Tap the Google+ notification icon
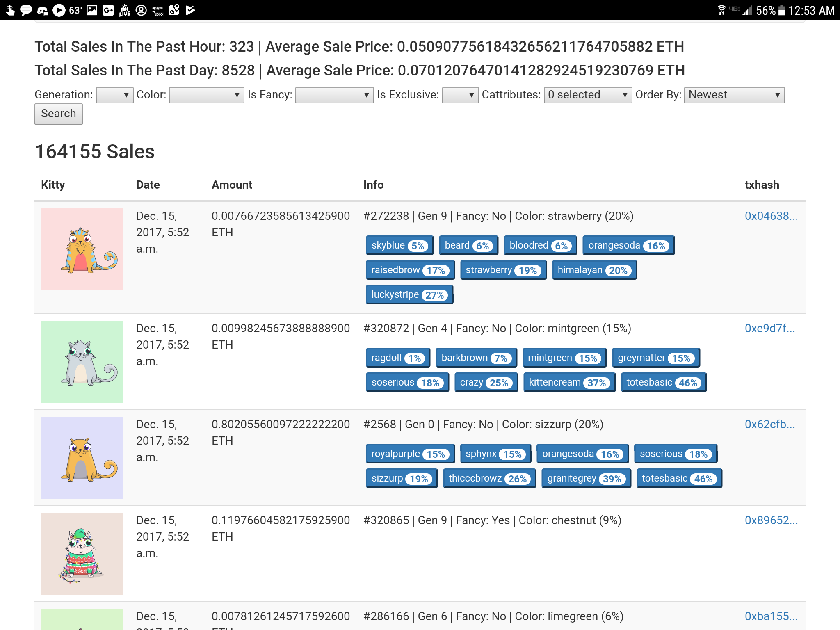Viewport: 840px width, 630px height. coord(108,10)
